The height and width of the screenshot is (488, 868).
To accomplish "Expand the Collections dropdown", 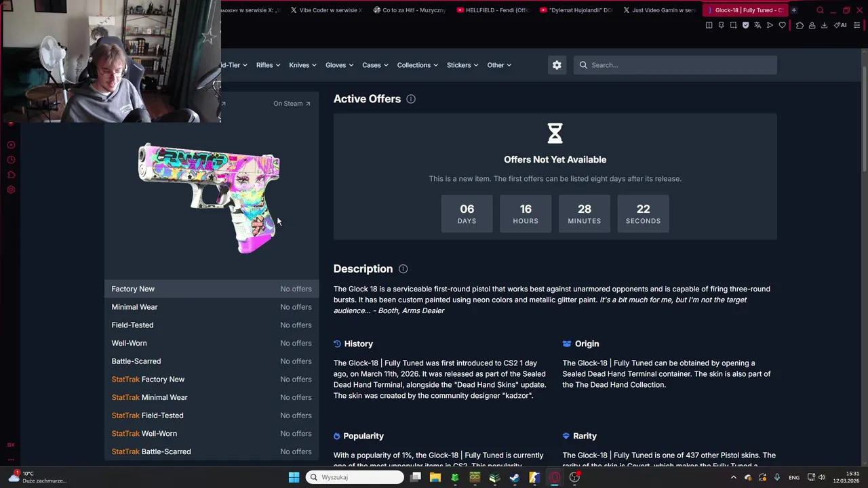I will pyautogui.click(x=418, y=65).
